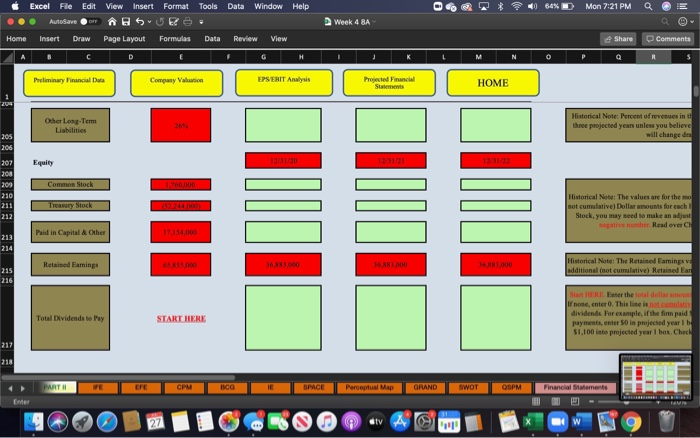Switch to Page Layout view in status bar
This screenshot has height=438, width=700.
[x=556, y=401]
